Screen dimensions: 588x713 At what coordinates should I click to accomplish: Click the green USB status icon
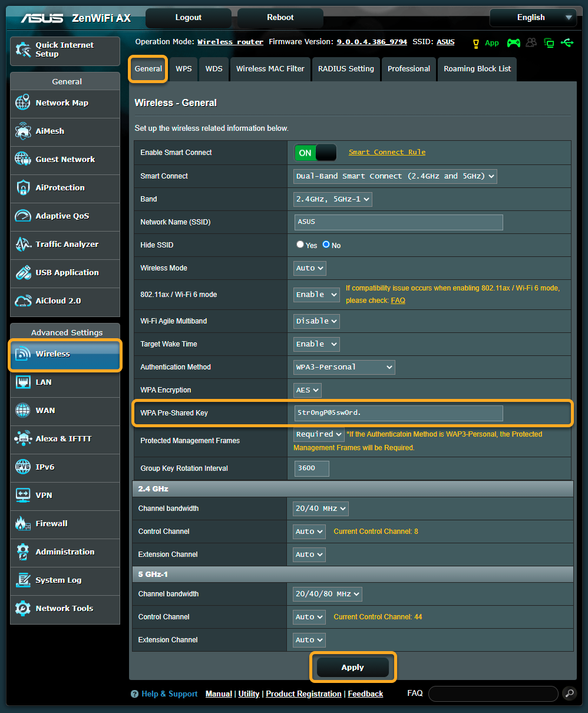567,42
